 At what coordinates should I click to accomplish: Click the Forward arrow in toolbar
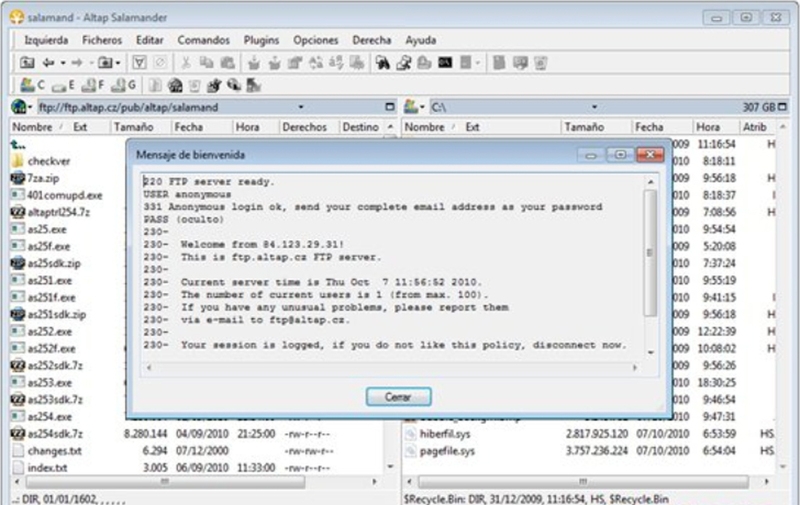click(x=77, y=63)
